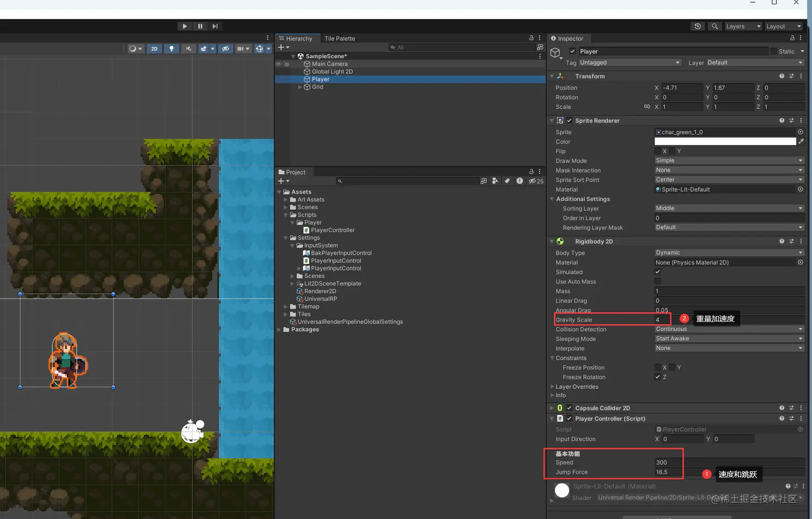This screenshot has width=812, height=519.
Task: Open the Tag dropdown showing Untagged
Action: pos(630,63)
